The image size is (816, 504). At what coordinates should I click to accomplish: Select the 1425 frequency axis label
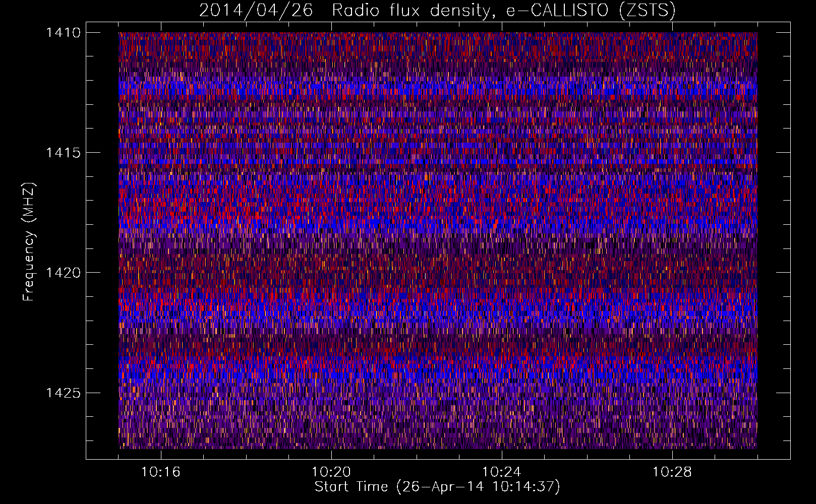(x=63, y=393)
